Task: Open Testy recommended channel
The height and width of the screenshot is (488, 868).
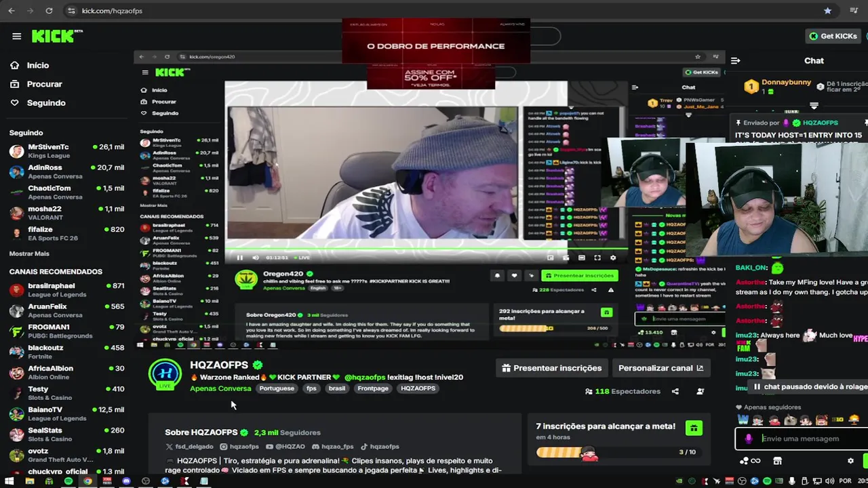Action: [x=66, y=393]
